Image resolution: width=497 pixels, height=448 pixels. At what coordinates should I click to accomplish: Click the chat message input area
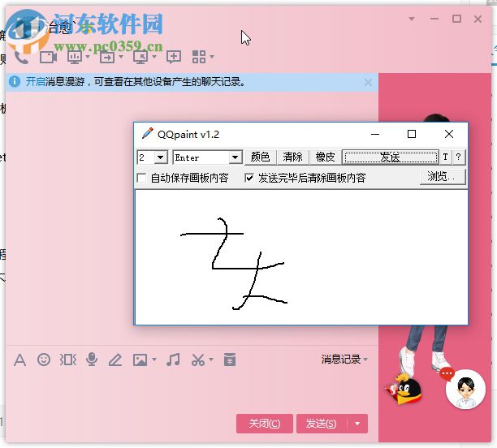pyautogui.click(x=192, y=390)
